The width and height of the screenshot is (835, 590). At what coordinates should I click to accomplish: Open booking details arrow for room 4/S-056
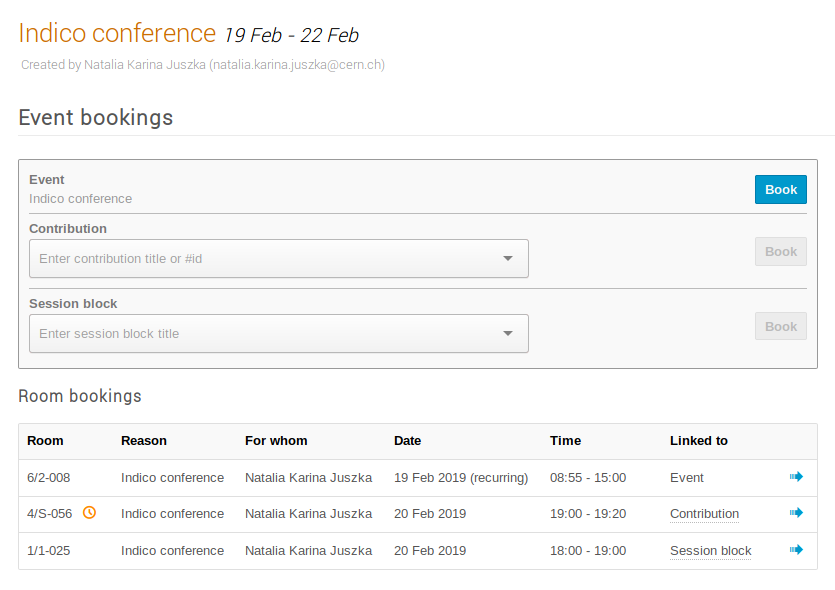[796, 513]
